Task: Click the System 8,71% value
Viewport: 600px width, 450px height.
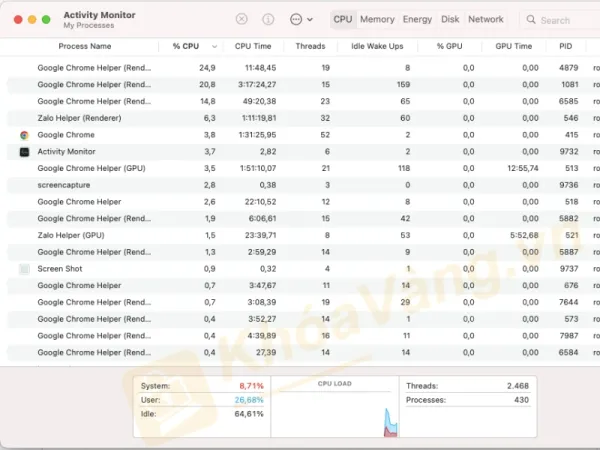Action: click(x=251, y=386)
